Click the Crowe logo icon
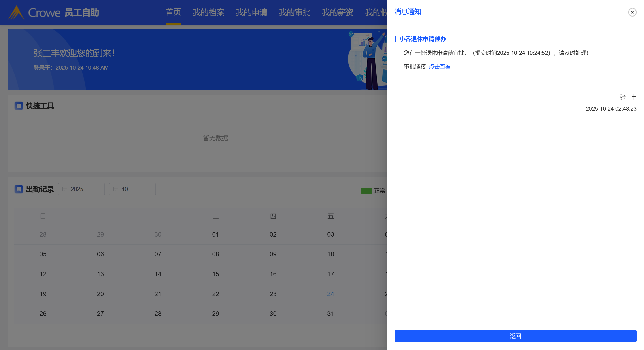Screen dimensions: 644x350 [16, 13]
